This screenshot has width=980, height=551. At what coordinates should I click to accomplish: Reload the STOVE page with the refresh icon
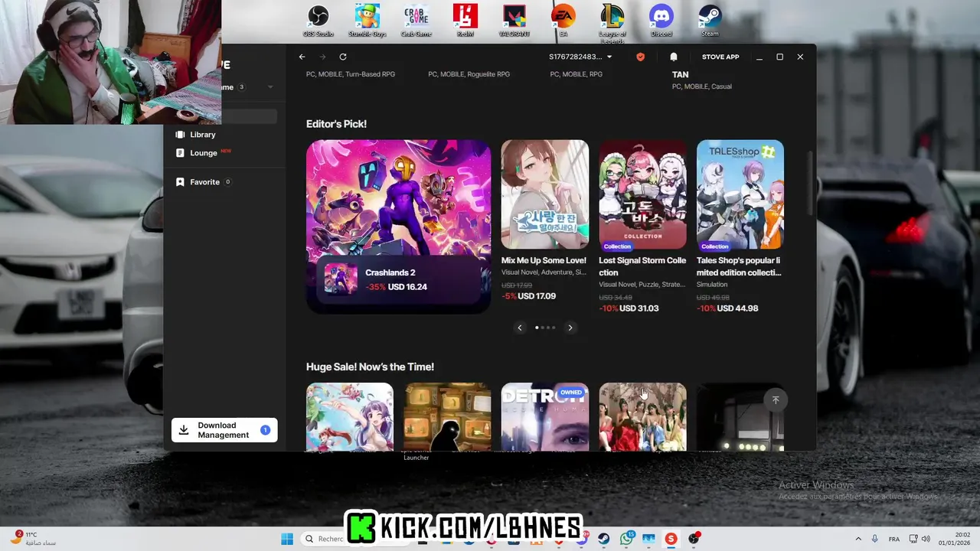pos(343,57)
